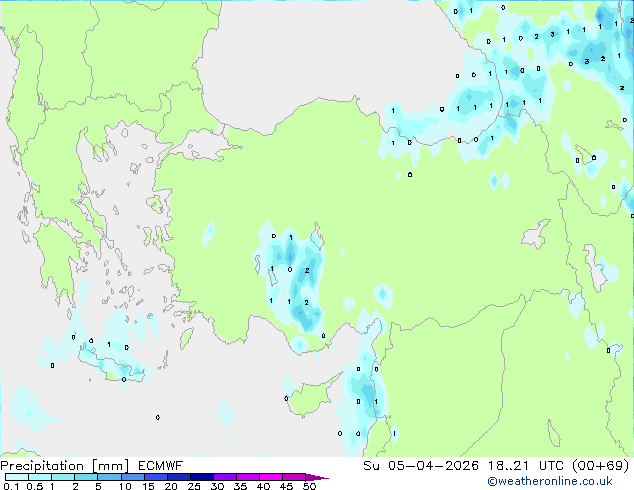Screen dimensions: 634x490
Task: Click the 0.1 legend scale label
Action: 11,486
